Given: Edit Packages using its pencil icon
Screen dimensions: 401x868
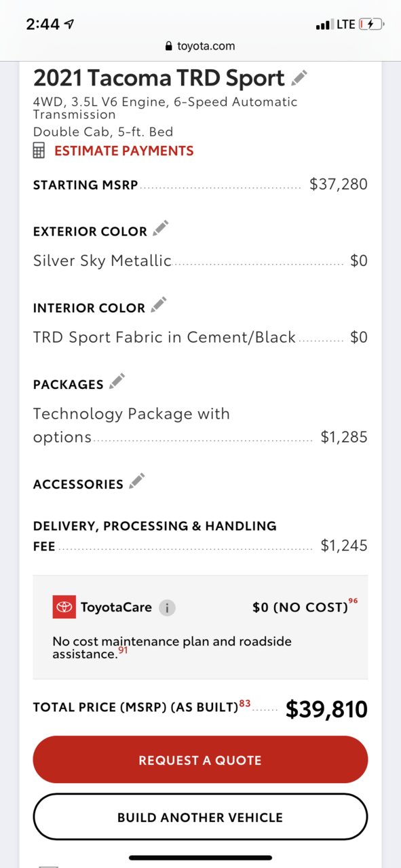Looking at the screenshot, I should [117, 381].
